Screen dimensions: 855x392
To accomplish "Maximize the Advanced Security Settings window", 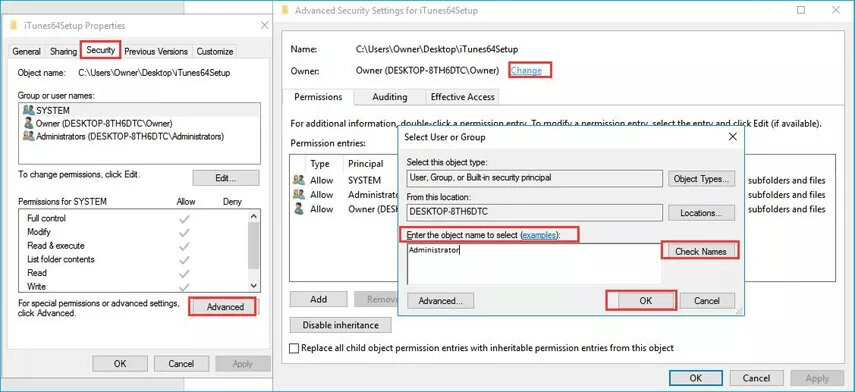I will (801, 10).
